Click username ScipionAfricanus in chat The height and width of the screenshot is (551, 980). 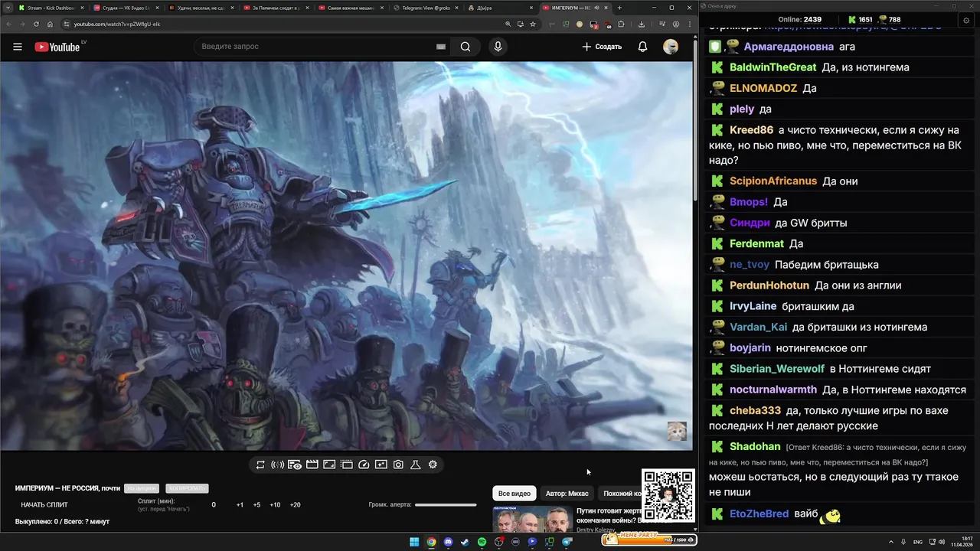coord(773,181)
